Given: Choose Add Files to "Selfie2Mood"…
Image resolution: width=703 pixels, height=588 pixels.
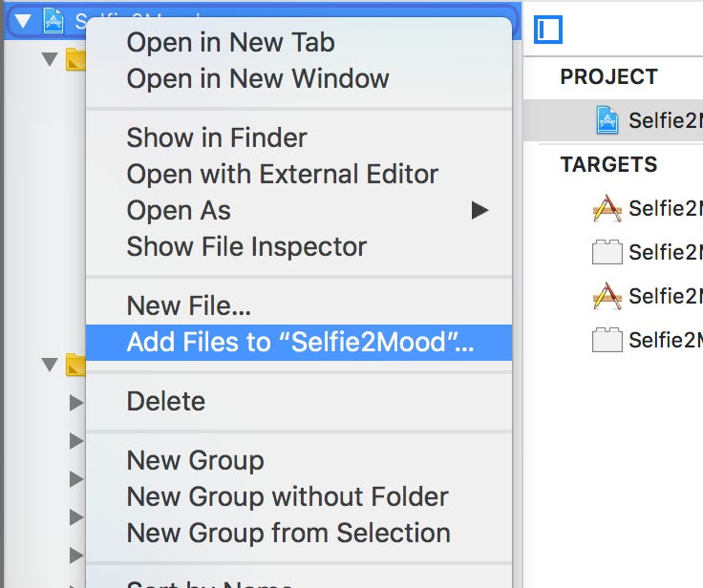Looking at the screenshot, I should click(299, 343).
